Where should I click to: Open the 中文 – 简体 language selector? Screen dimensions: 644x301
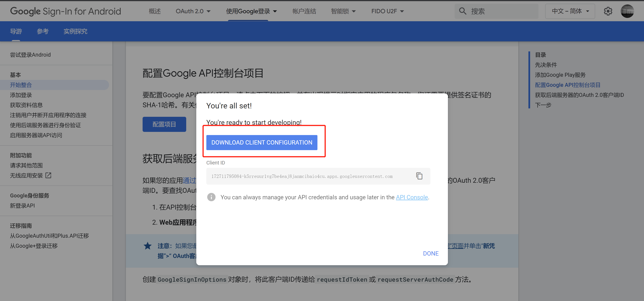coord(570,11)
